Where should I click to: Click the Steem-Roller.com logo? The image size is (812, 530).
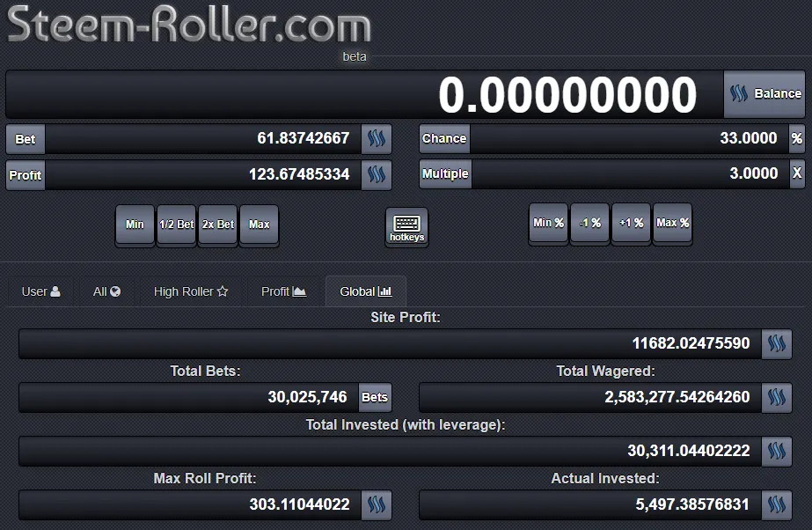pos(189,24)
